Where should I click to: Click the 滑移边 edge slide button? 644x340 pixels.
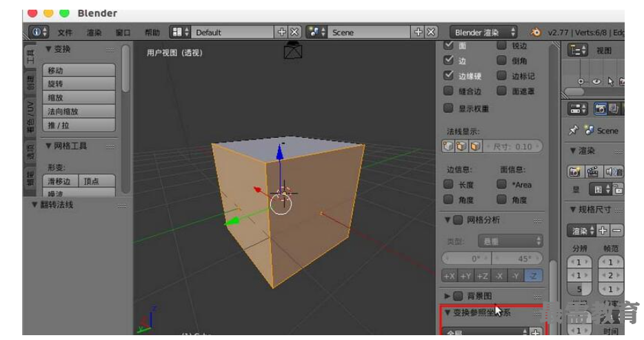[x=61, y=181]
